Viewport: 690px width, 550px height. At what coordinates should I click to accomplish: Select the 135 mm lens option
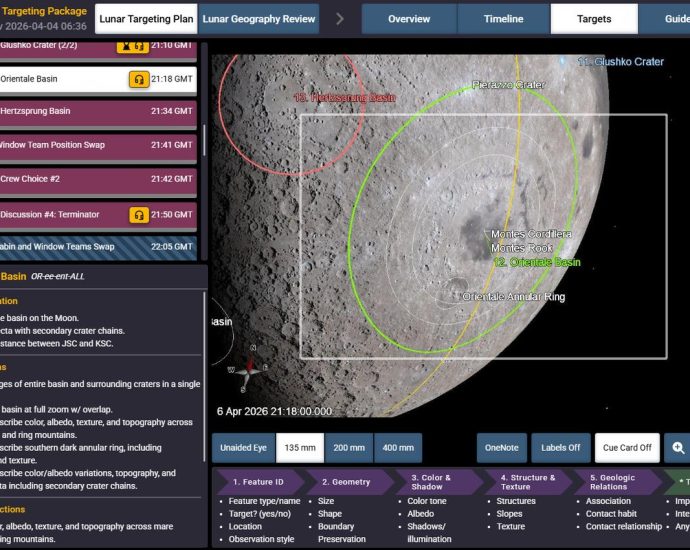300,448
